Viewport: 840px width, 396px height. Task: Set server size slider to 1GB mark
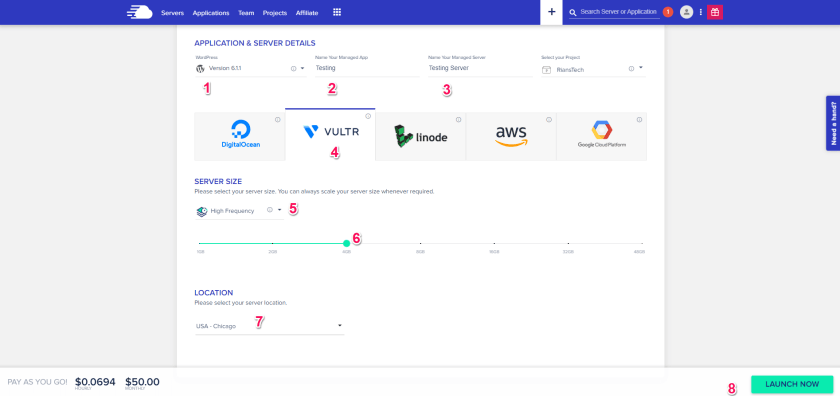(x=199, y=244)
